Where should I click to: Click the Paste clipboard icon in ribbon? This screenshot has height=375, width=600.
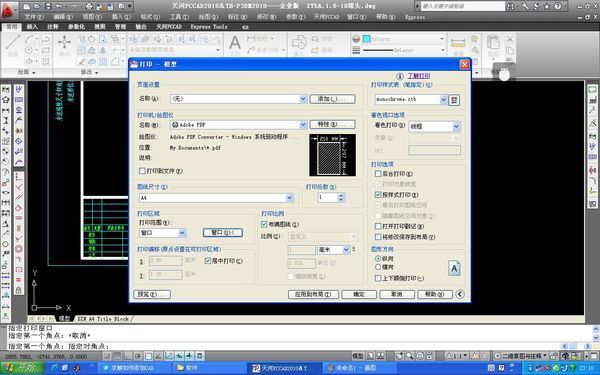click(x=493, y=43)
